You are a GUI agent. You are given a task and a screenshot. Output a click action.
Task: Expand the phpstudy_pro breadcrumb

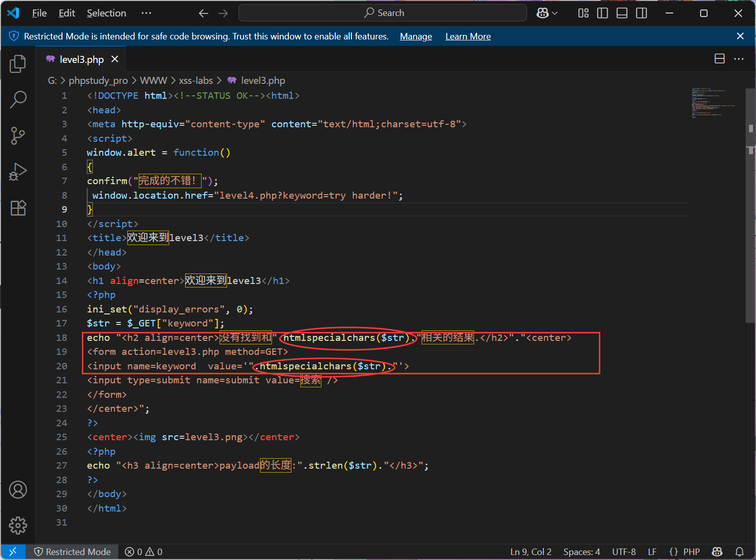[x=98, y=80]
